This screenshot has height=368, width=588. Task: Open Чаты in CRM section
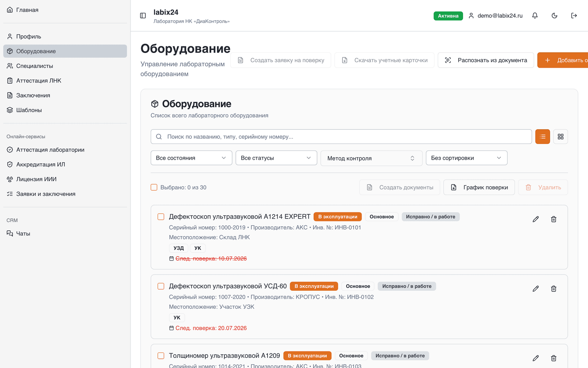click(65, 234)
